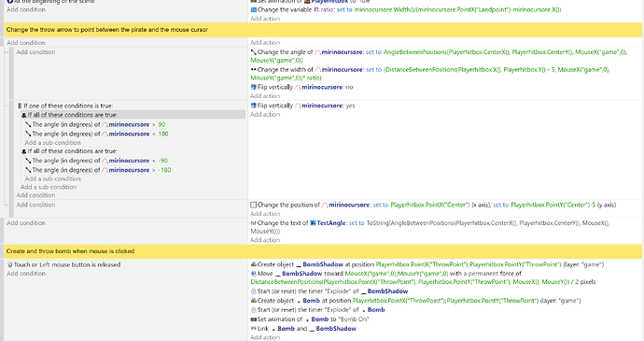The width and height of the screenshot is (644, 341).
Task: Add an action below 'Change the text of TestAngle'
Action: pyautogui.click(x=265, y=240)
